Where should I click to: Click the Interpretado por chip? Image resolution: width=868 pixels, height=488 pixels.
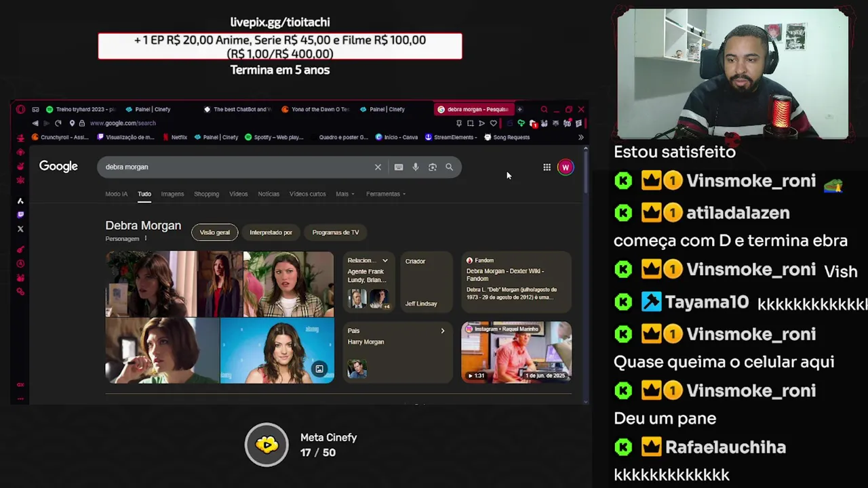271,232
